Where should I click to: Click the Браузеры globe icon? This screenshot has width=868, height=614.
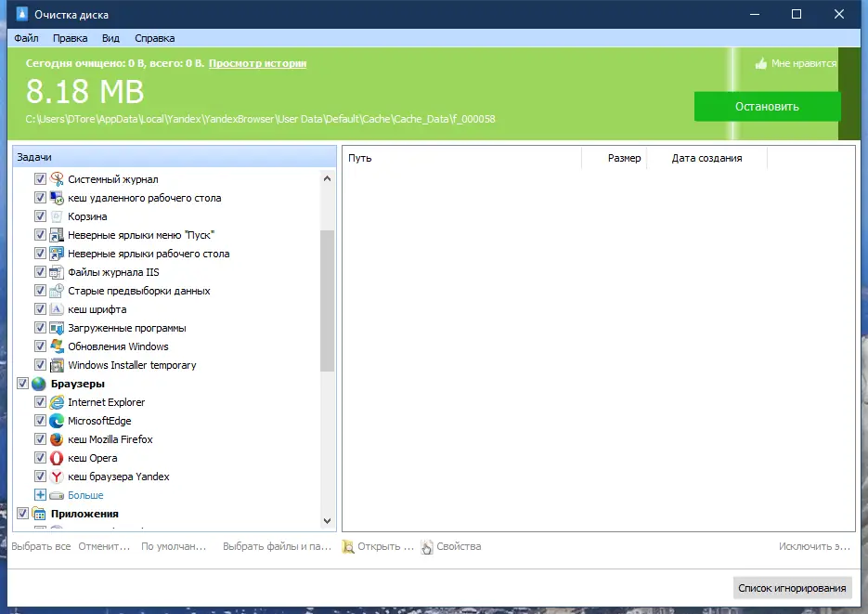pyautogui.click(x=39, y=383)
